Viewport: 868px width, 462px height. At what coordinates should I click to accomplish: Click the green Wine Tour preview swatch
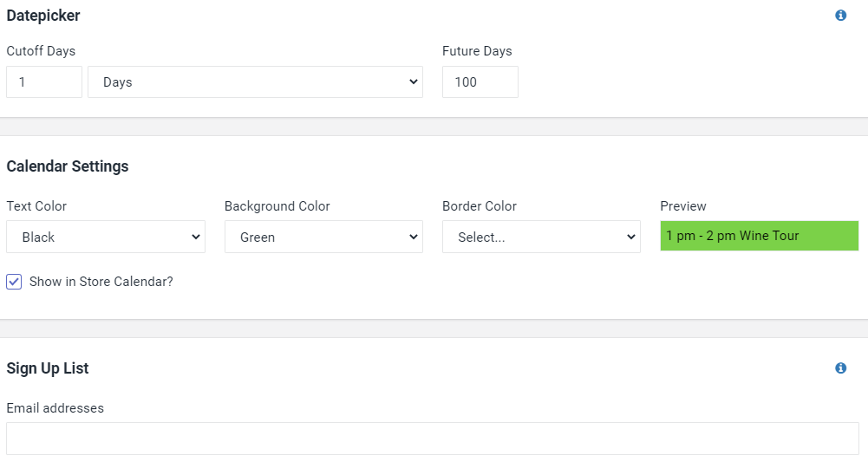(759, 236)
